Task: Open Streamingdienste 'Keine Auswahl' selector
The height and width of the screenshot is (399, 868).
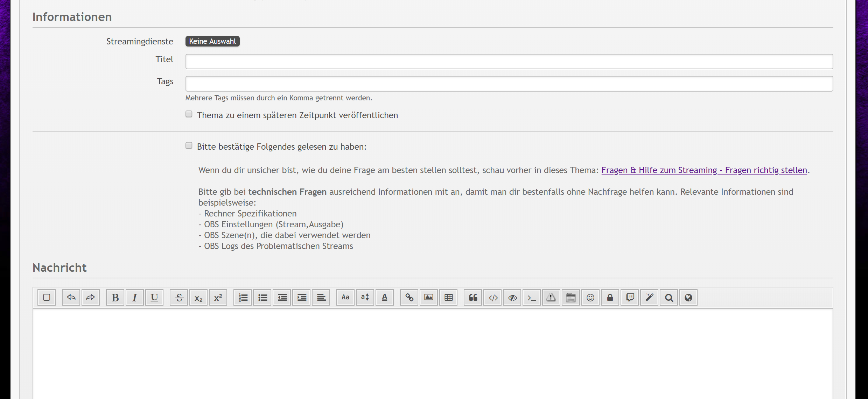Action: 212,41
